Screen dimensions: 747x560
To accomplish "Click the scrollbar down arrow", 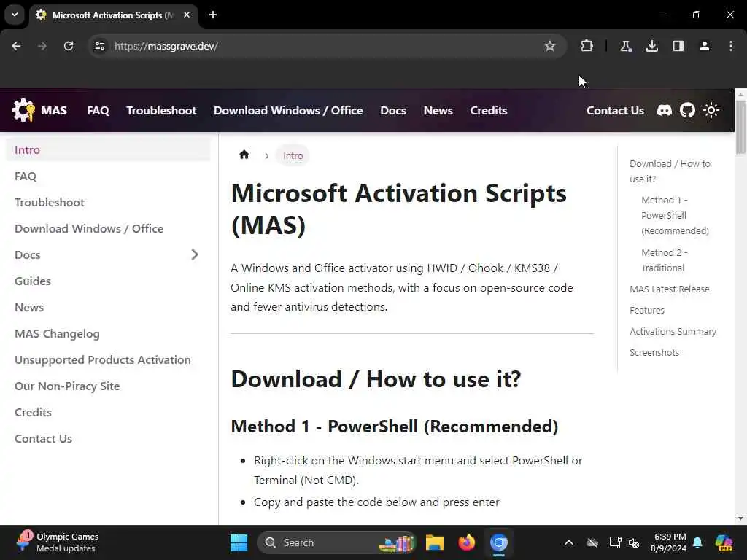I will [740, 518].
